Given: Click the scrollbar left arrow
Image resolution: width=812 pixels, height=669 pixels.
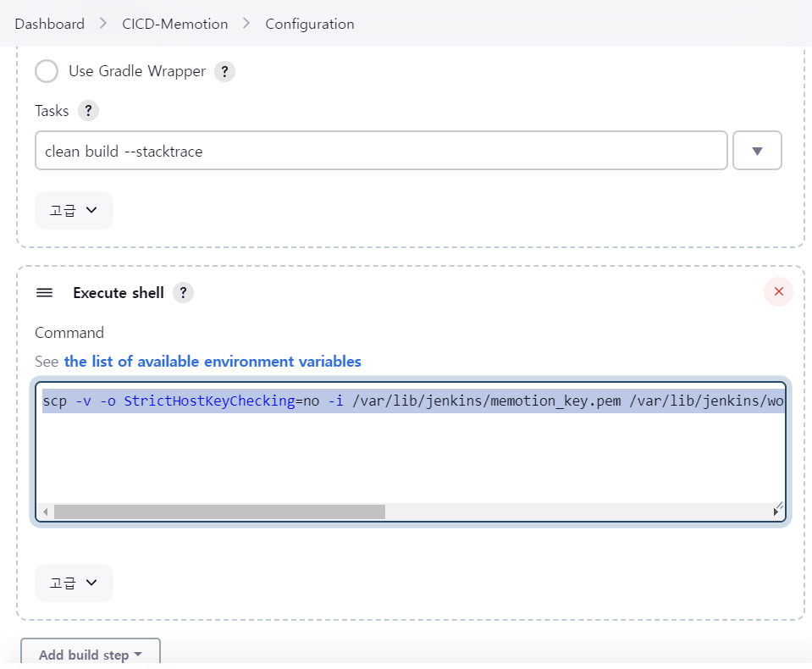Looking at the screenshot, I should [x=46, y=511].
